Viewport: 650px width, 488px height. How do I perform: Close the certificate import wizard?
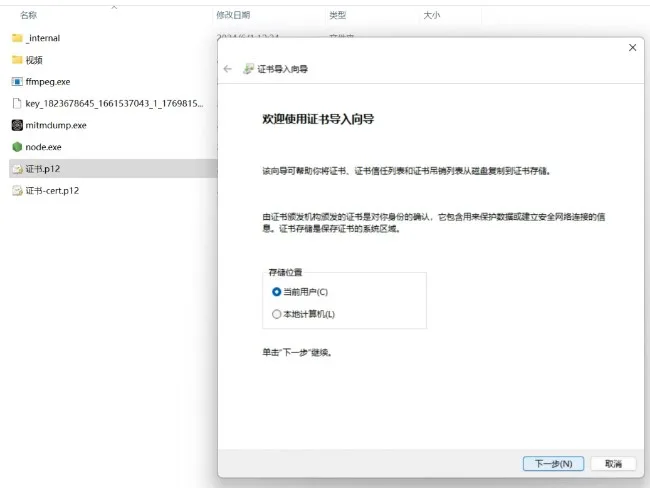632,48
